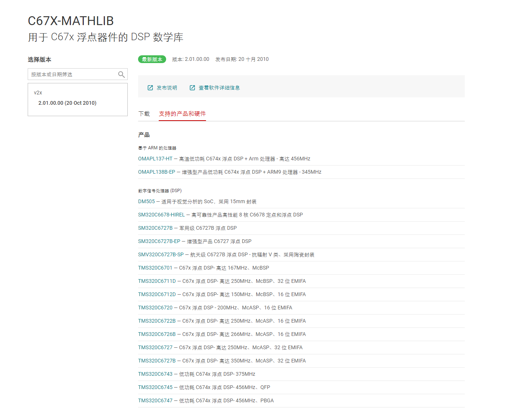The image size is (515, 420).
Task: Click the 数字信号处理器 (DSP) category label
Action: coord(160,191)
